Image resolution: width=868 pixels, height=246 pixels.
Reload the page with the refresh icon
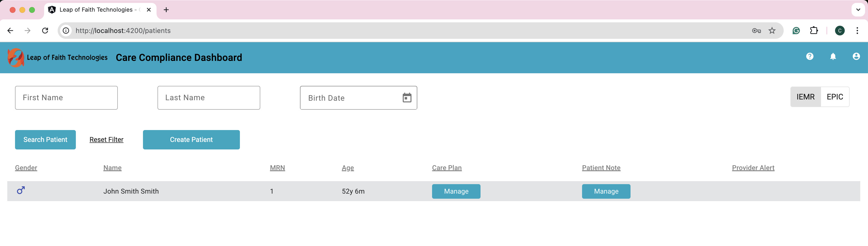tap(45, 31)
